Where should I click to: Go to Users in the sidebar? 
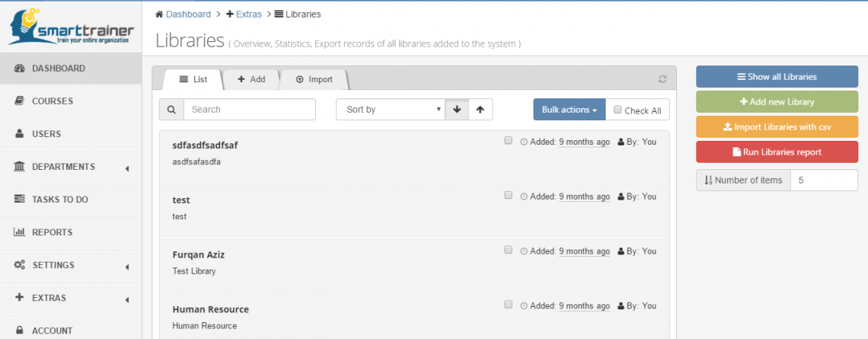click(x=46, y=134)
